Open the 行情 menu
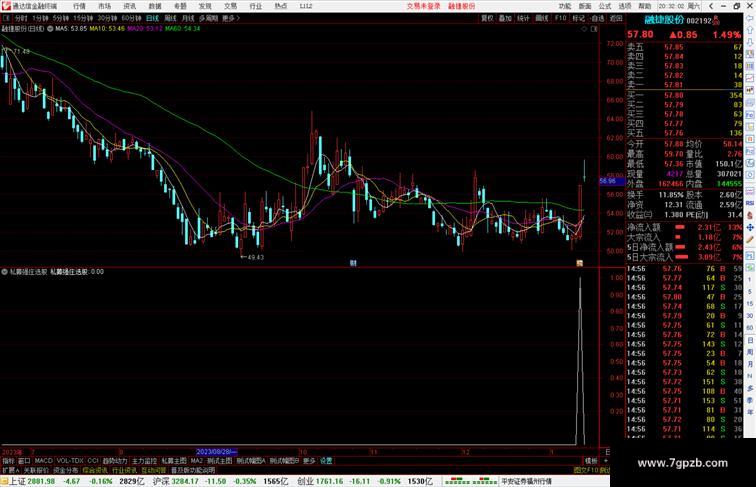This screenshot has height=487, width=756. (79, 6)
